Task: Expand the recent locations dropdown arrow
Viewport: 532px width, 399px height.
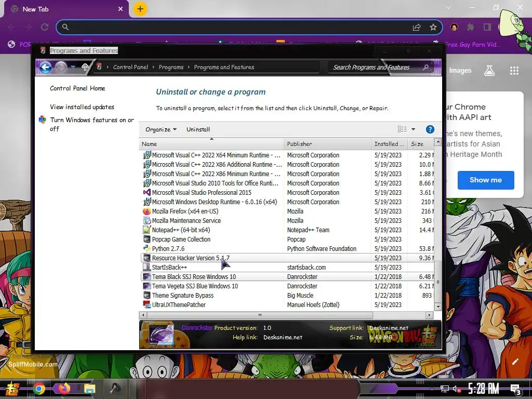Action: pos(73,67)
